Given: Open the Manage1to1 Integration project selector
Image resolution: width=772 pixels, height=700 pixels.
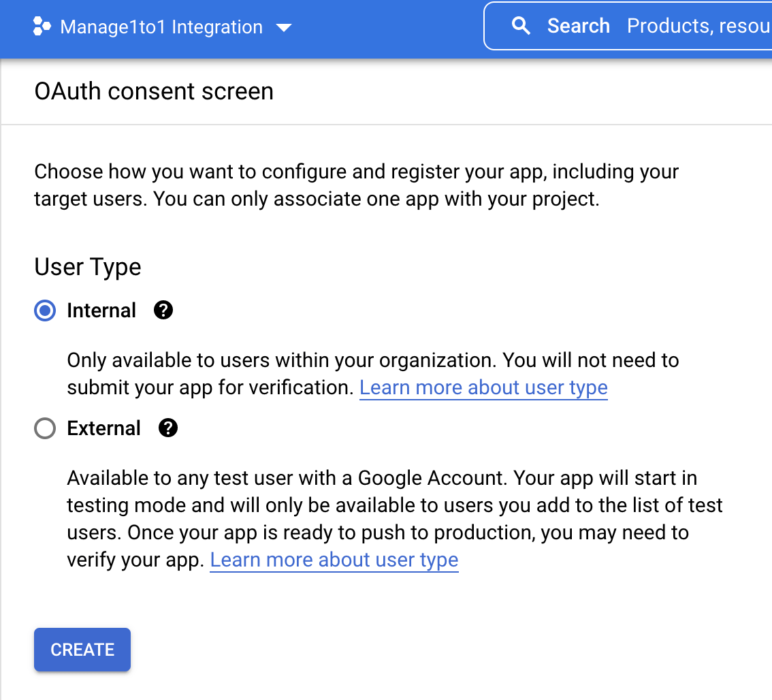Looking at the screenshot, I should [161, 27].
